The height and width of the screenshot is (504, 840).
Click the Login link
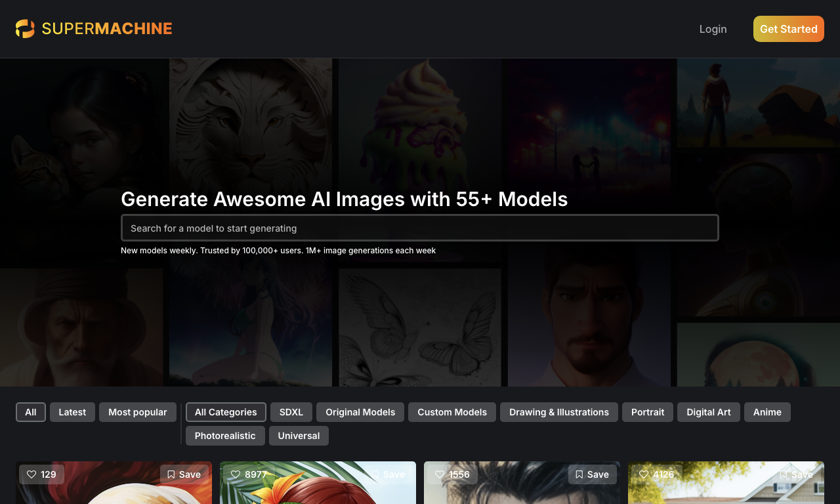pyautogui.click(x=713, y=29)
